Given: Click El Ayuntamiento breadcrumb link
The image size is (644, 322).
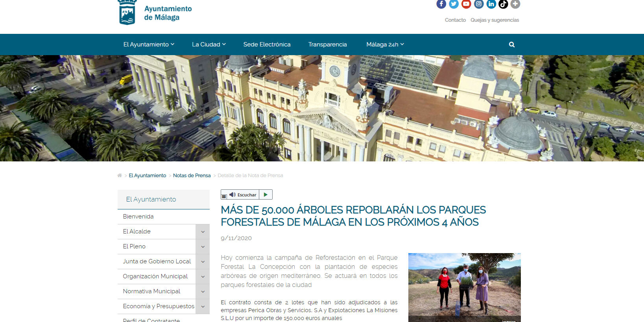Looking at the screenshot, I should tap(148, 176).
